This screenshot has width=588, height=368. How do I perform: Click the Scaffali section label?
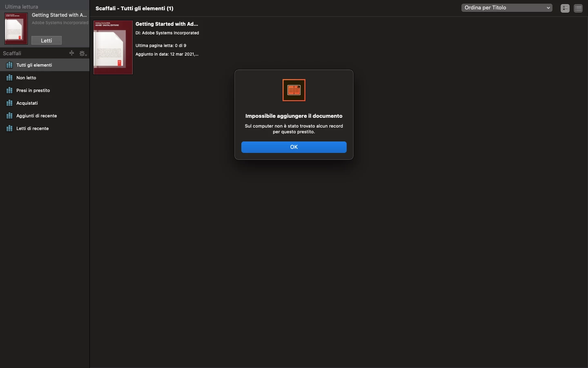coord(12,54)
